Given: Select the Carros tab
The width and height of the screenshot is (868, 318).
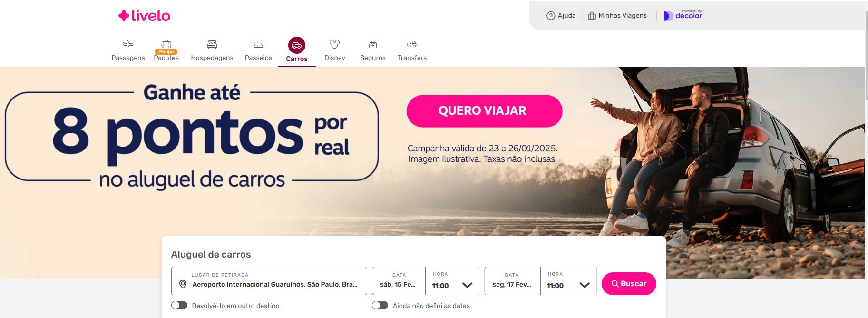Looking at the screenshot, I should coord(297,50).
